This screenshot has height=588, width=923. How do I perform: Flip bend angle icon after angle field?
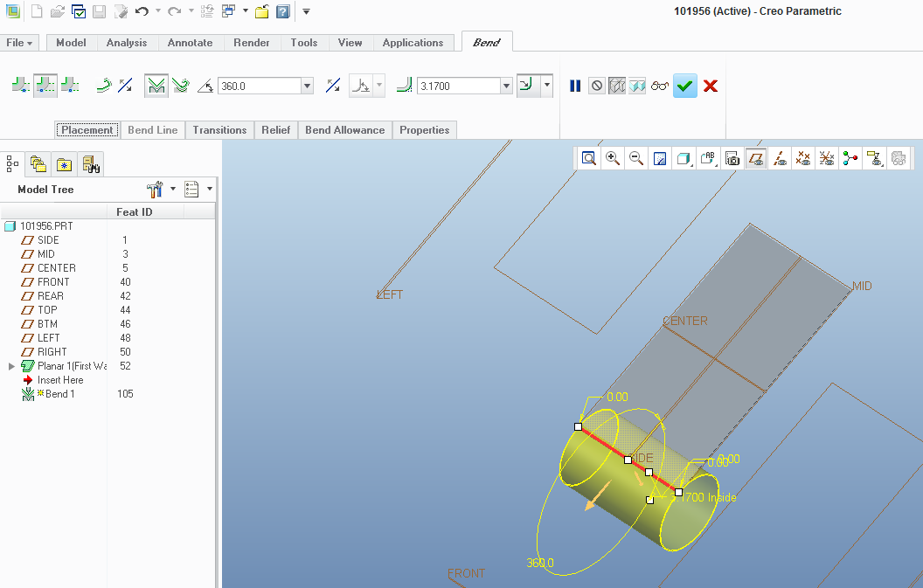(333, 86)
